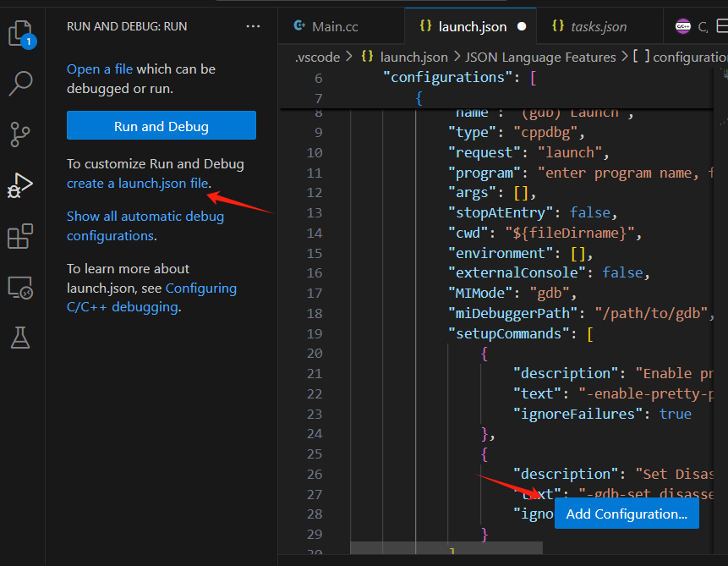This screenshot has height=566, width=728.
Task: Click the .vscode breadcrumb segment
Action: click(x=318, y=58)
